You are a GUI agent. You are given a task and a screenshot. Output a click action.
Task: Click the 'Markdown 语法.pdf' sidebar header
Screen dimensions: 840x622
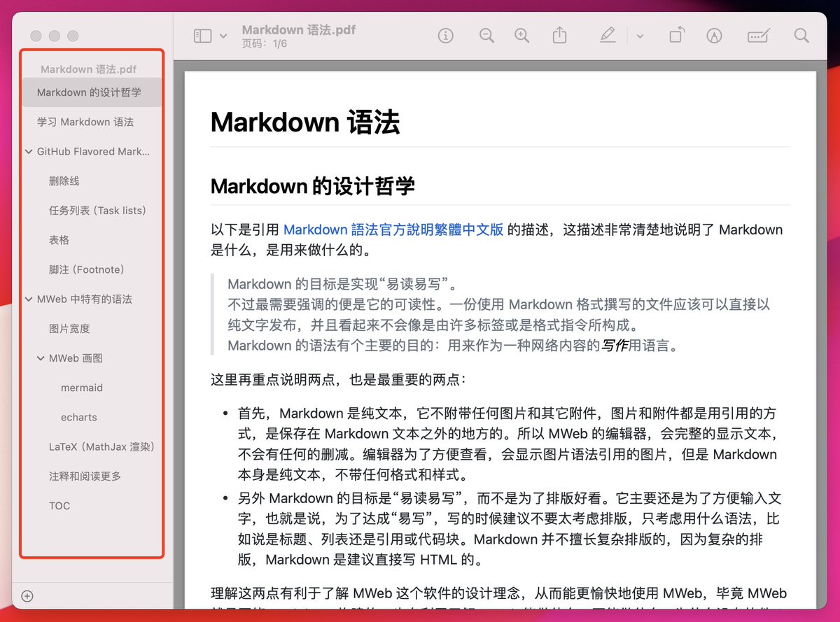coord(89,69)
